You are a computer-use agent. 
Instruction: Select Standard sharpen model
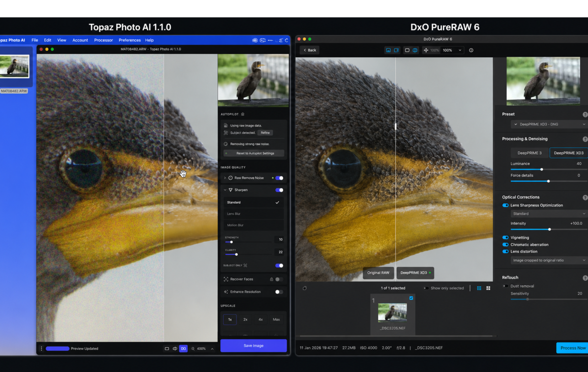[x=253, y=202]
